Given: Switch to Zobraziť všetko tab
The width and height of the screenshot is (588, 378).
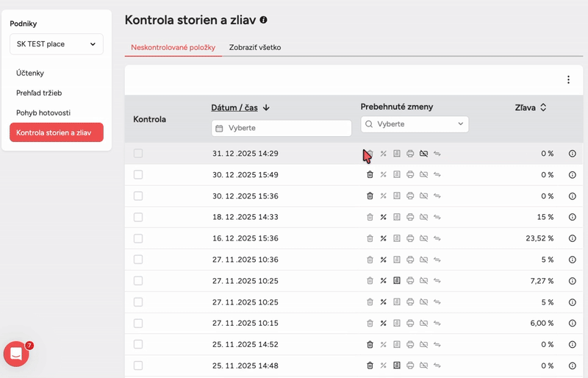Looking at the screenshot, I should 254,48.
